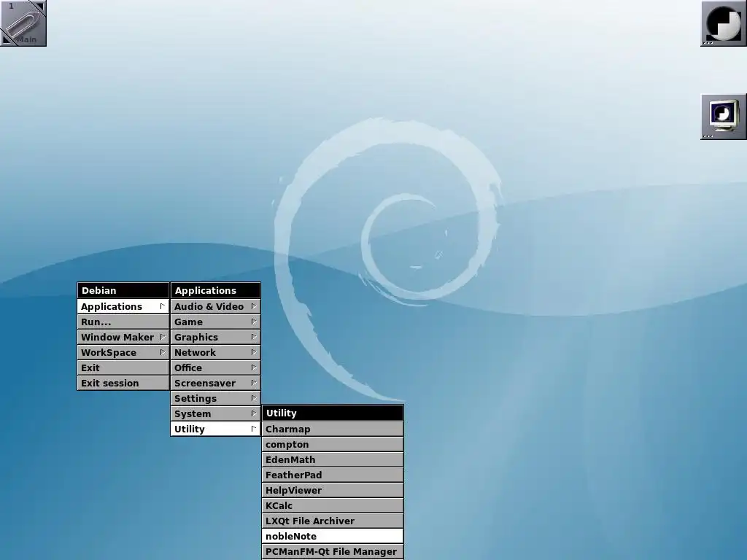Click the Window Maker clip icon
This screenshot has height=560, width=747.
coord(23,23)
